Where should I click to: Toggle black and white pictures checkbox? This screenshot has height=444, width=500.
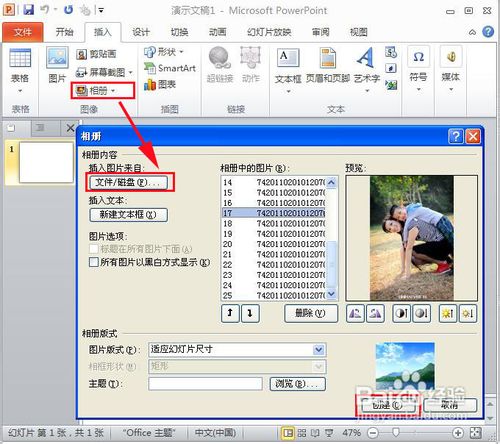94,262
